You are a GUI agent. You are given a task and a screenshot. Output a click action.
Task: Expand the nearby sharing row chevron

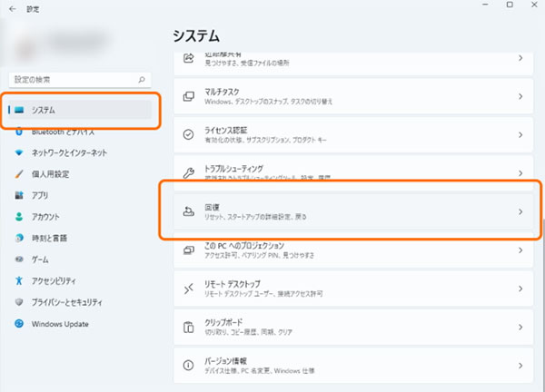[x=520, y=58]
